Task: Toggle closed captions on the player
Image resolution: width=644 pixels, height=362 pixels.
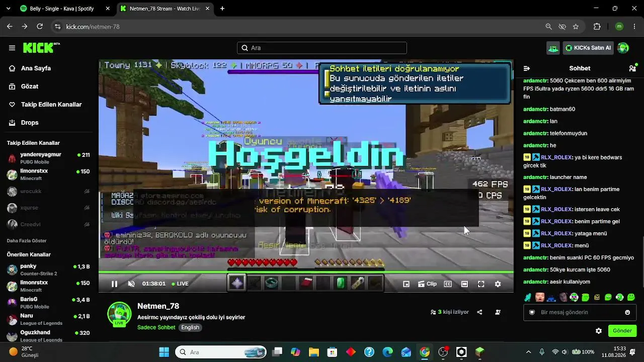Action: (448, 284)
